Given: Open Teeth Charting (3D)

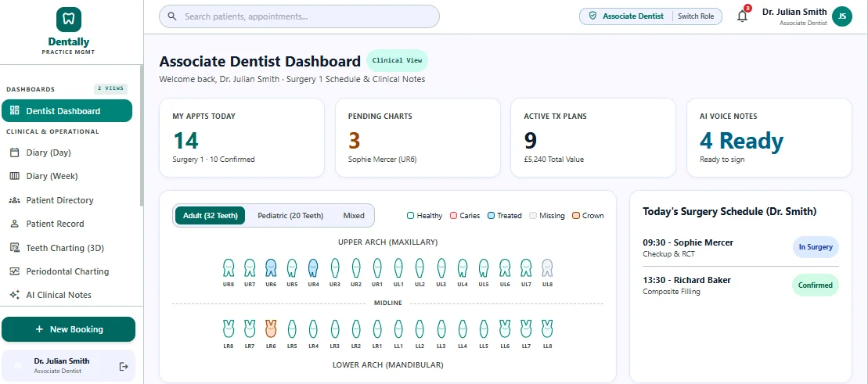Looking at the screenshot, I should click(x=67, y=248).
